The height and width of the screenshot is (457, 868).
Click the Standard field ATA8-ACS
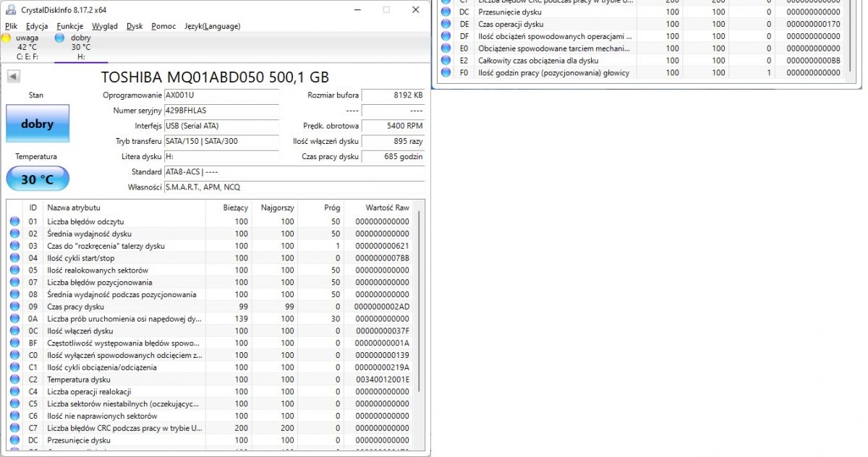[294, 172]
